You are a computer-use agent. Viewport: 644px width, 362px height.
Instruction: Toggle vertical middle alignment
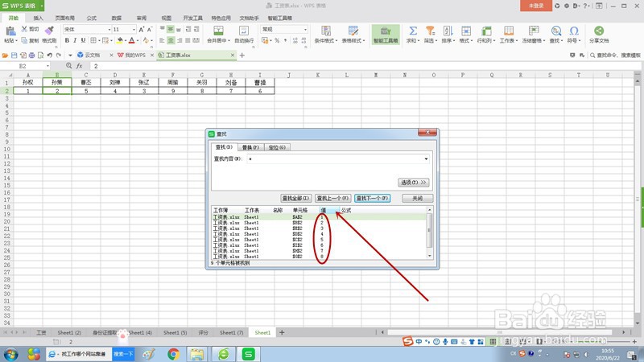pos(171,29)
